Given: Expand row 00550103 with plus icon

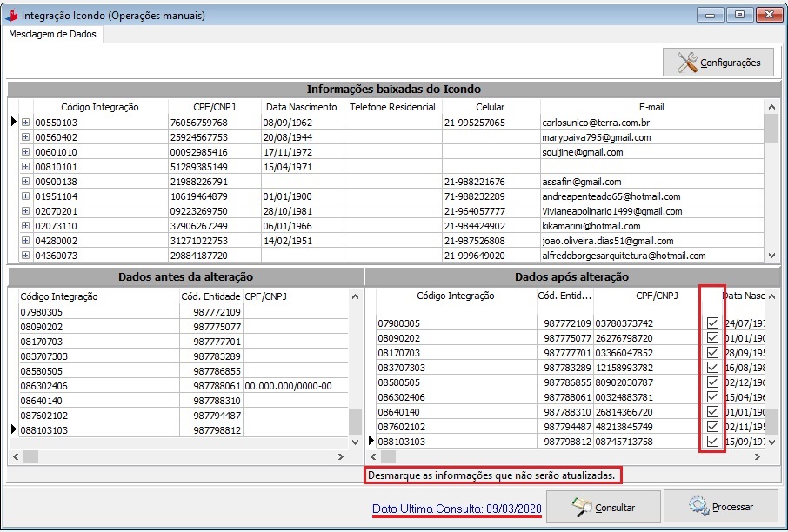Looking at the screenshot, I should click(x=25, y=123).
